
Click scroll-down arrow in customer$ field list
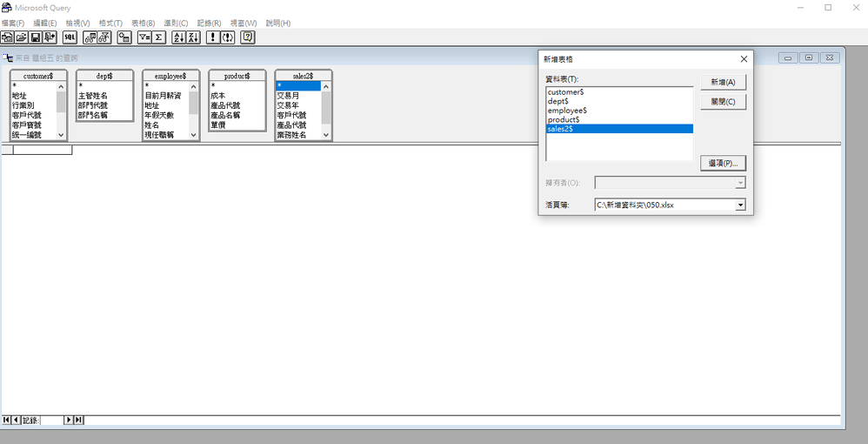(x=61, y=135)
